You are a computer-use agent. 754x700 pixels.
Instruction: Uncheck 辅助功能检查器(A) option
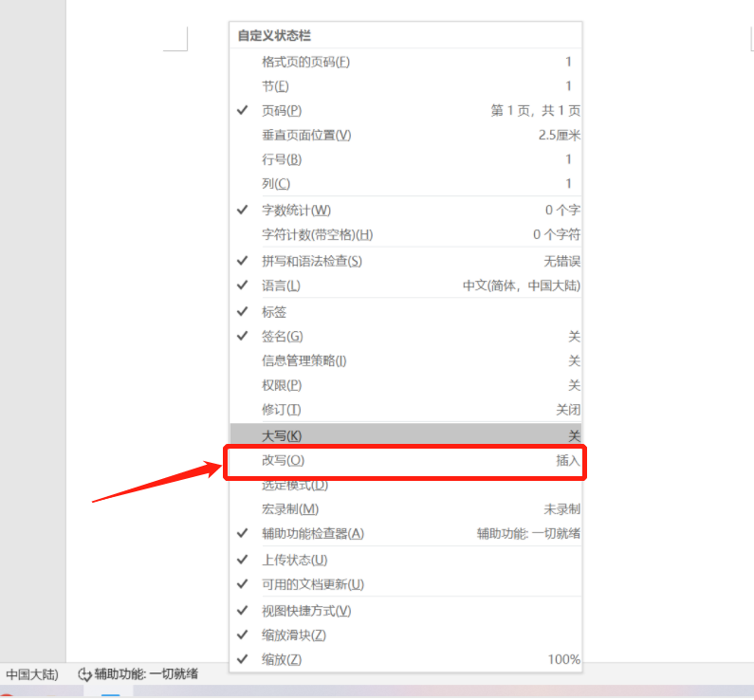click(405, 534)
